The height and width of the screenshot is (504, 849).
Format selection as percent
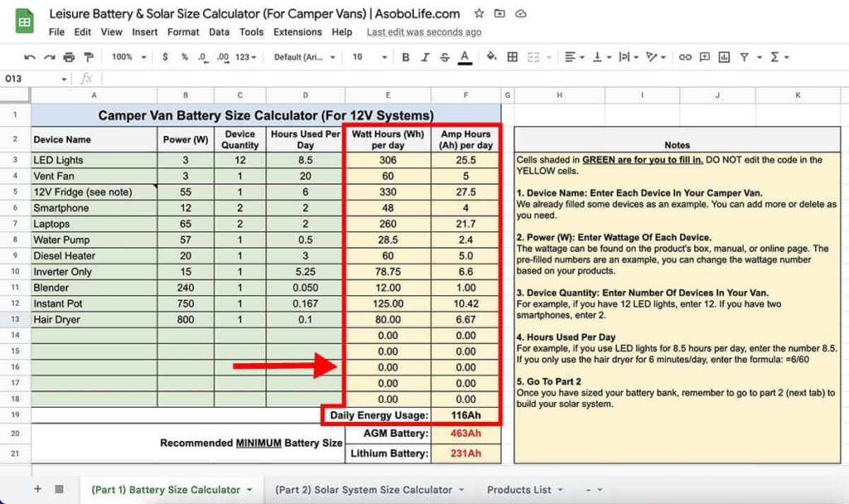[x=185, y=57]
